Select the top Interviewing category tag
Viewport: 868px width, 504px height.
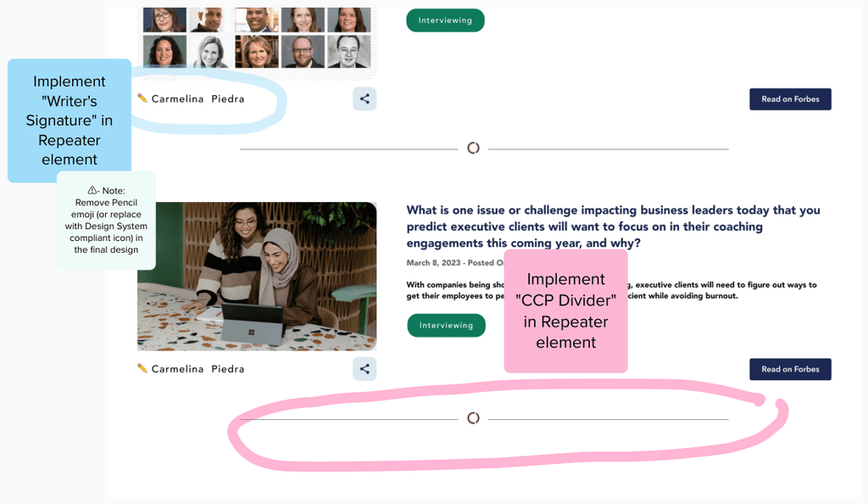(445, 20)
